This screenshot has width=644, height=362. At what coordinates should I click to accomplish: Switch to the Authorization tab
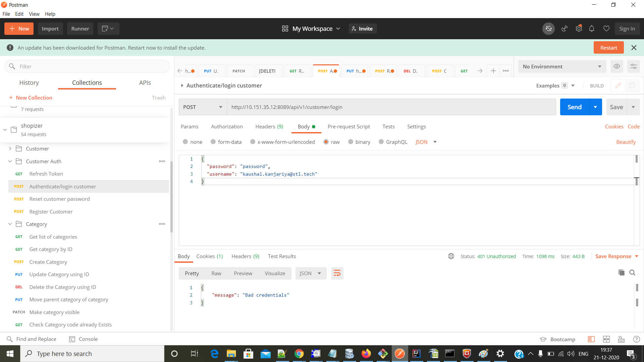[x=227, y=126]
